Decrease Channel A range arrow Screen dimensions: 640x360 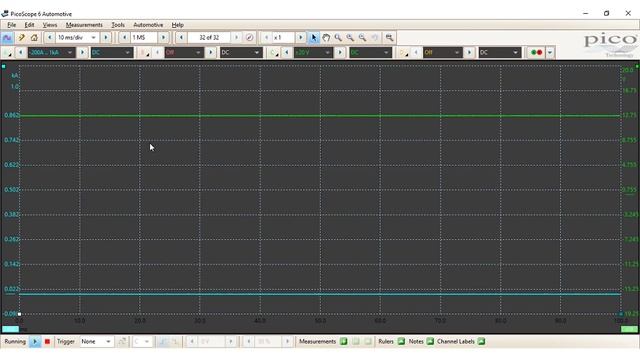(21, 53)
